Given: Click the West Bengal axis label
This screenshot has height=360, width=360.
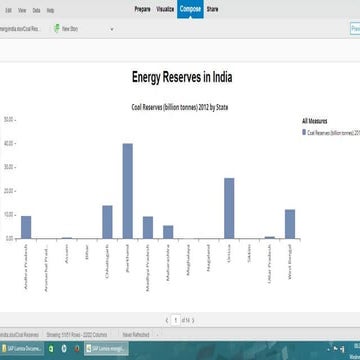Looking at the screenshot, I should pos(290,261).
